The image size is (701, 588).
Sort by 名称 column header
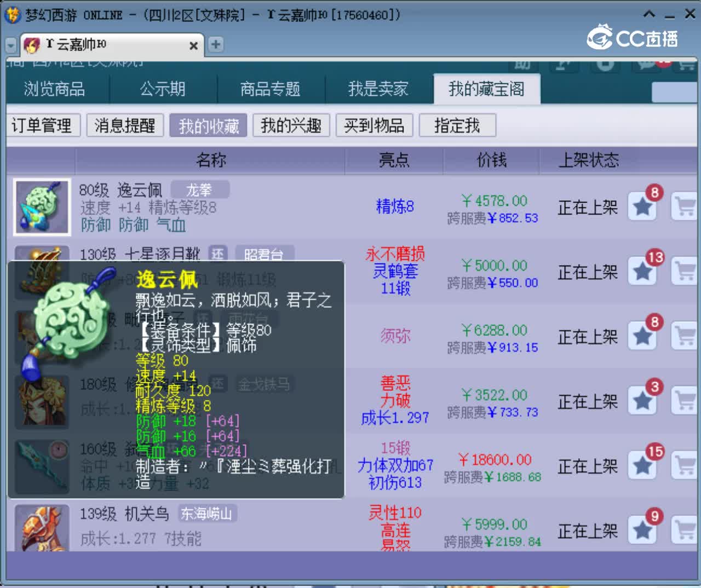click(211, 160)
